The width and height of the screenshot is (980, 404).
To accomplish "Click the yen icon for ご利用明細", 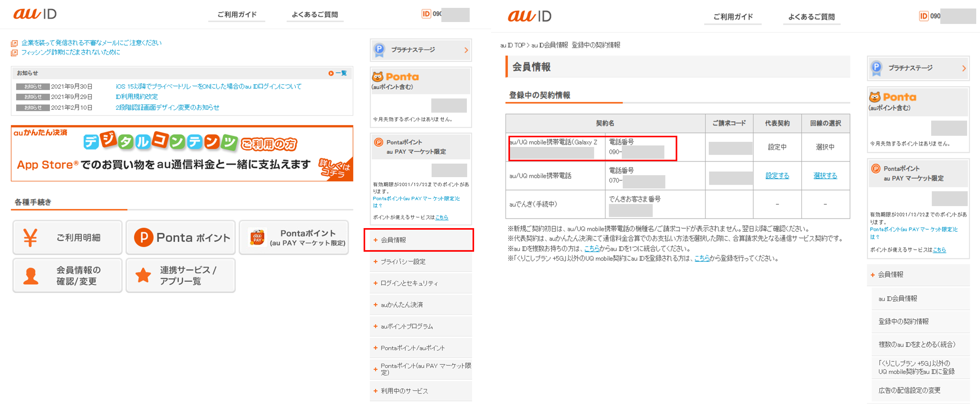I will 30,238.
